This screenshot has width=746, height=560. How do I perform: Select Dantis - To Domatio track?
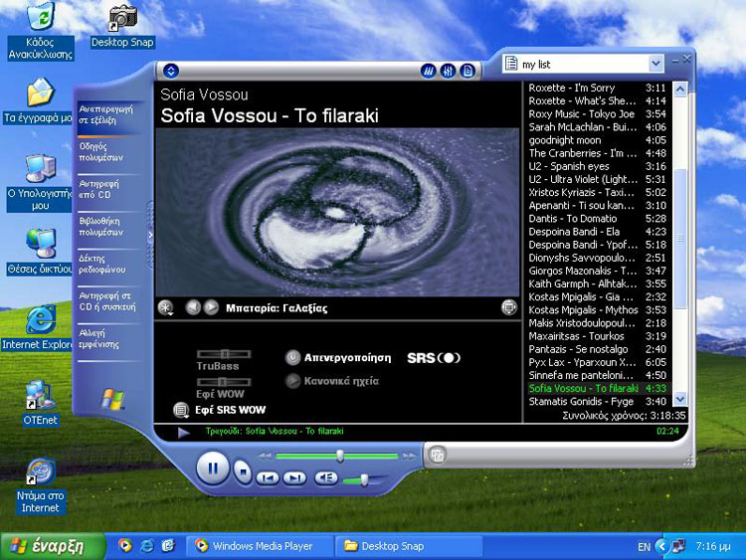(597, 219)
